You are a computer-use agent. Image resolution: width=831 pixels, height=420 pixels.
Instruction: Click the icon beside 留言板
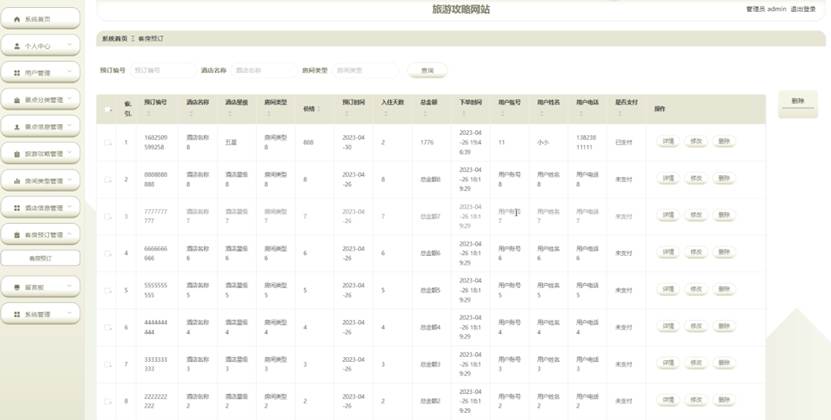[x=16, y=287]
